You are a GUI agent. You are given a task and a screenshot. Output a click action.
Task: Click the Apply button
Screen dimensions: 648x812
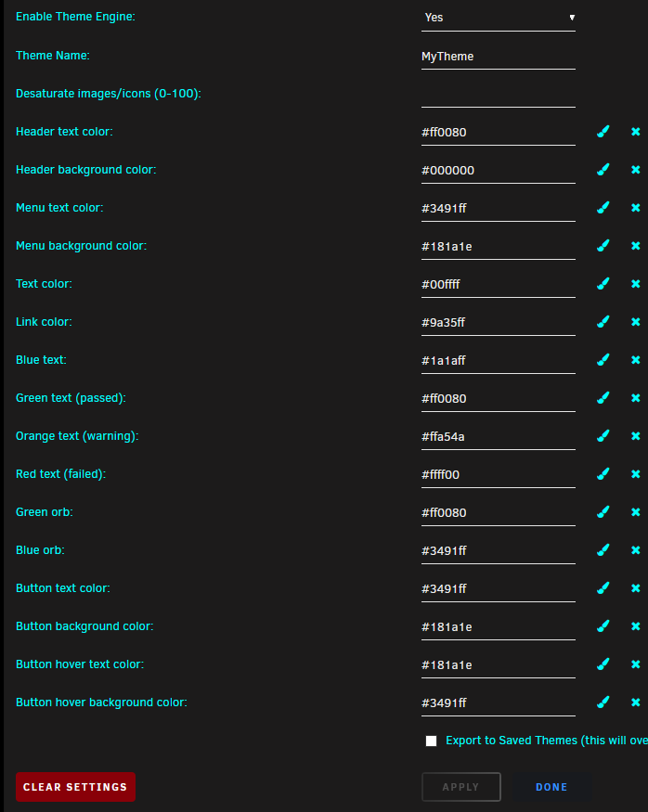click(x=461, y=787)
